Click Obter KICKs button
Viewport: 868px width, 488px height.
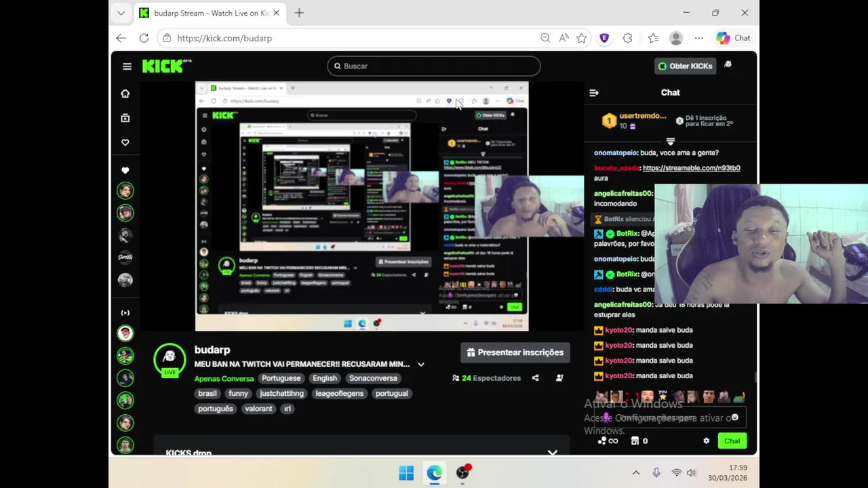tap(685, 66)
